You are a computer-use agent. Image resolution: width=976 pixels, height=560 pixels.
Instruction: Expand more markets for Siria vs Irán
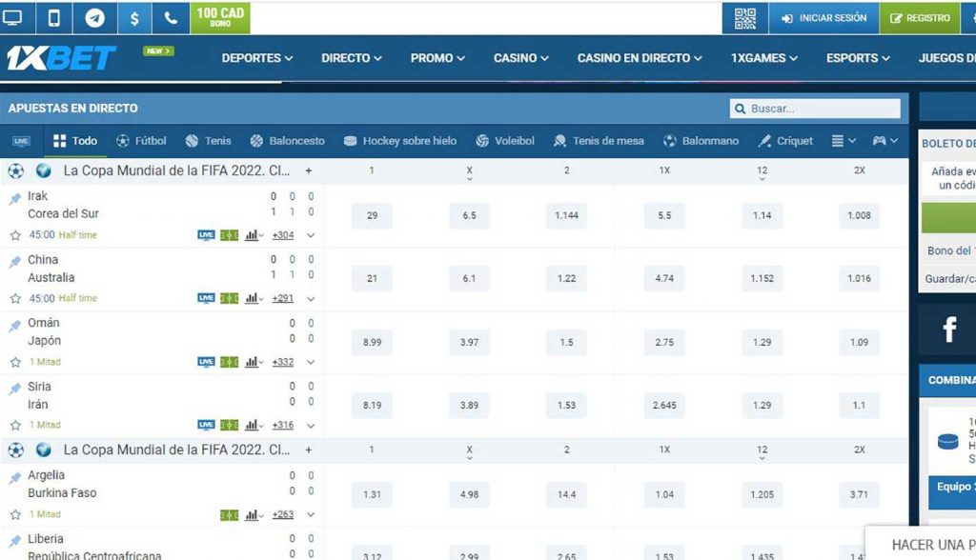click(311, 426)
